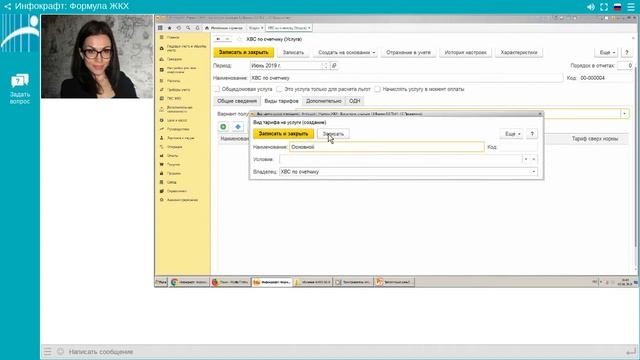Click the speaker volume icon
Viewport: 640px width, 360px height.
pos(591,7)
